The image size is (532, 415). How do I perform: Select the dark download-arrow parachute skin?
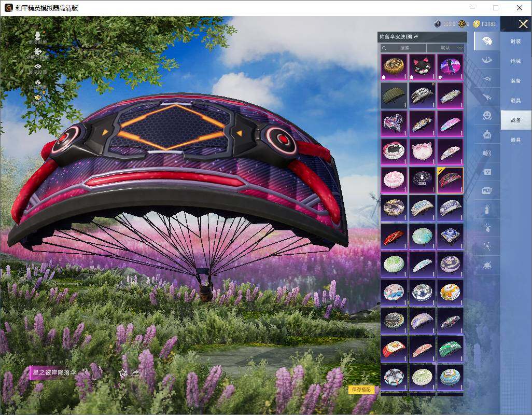422,180
